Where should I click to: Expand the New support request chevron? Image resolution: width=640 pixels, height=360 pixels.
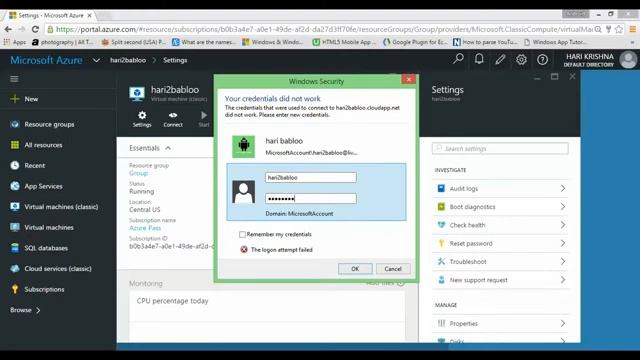(x=563, y=280)
